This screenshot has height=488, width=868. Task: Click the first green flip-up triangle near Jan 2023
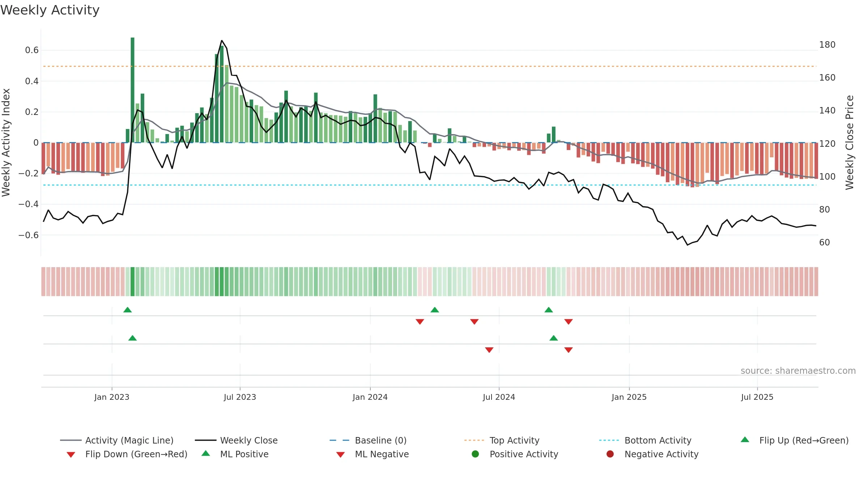(x=128, y=310)
